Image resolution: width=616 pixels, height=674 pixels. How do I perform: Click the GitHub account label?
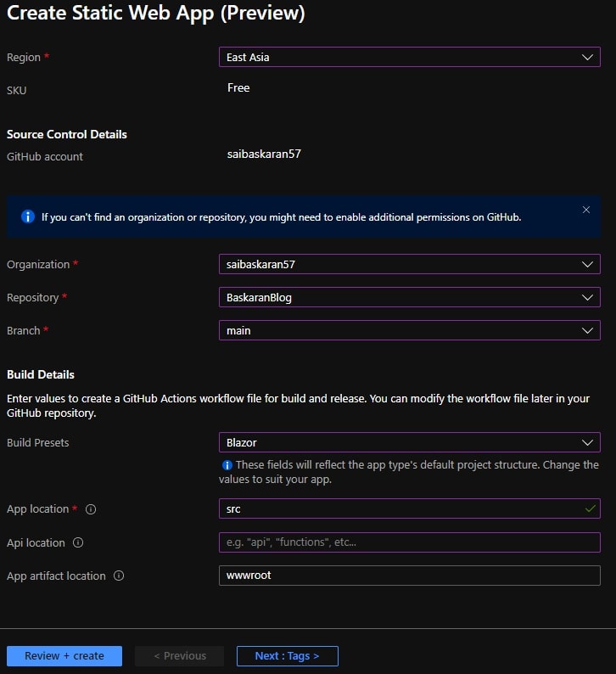point(45,156)
